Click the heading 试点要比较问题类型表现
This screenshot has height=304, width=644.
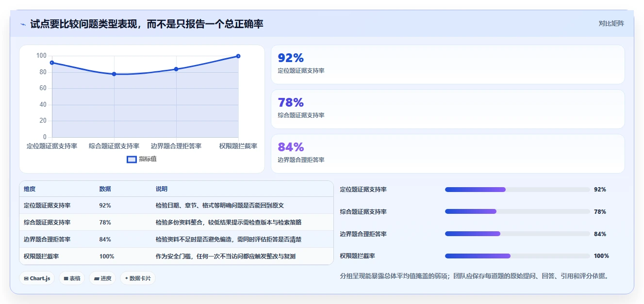(x=147, y=24)
